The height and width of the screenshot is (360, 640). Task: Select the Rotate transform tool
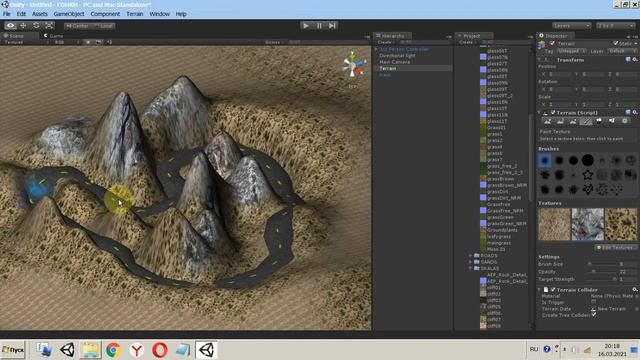(36, 25)
